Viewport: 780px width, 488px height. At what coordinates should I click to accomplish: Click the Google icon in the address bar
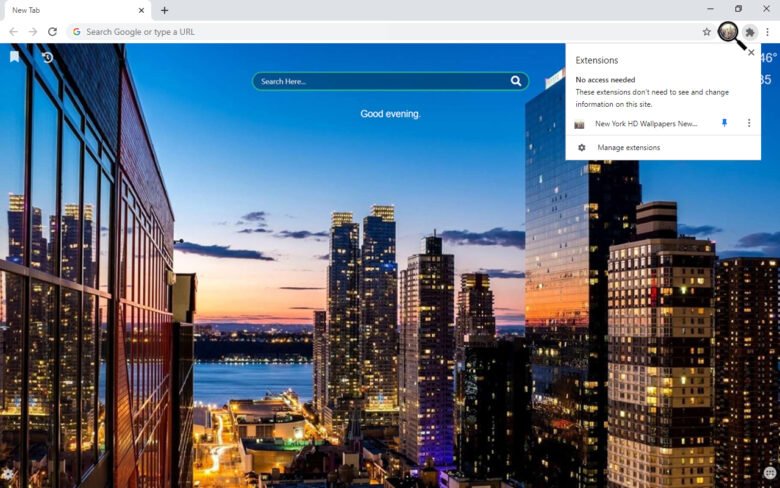(x=76, y=32)
